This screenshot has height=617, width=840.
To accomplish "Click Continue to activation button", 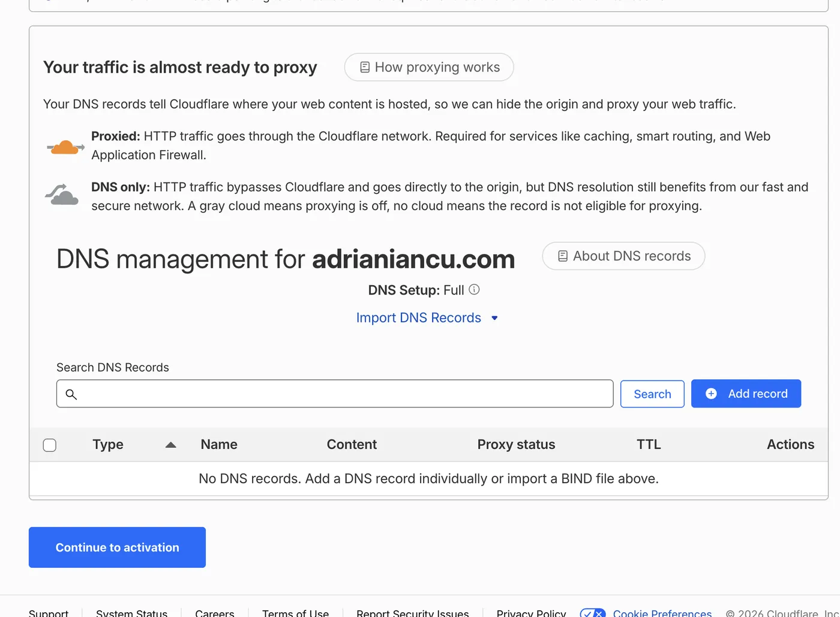I will pos(117,547).
